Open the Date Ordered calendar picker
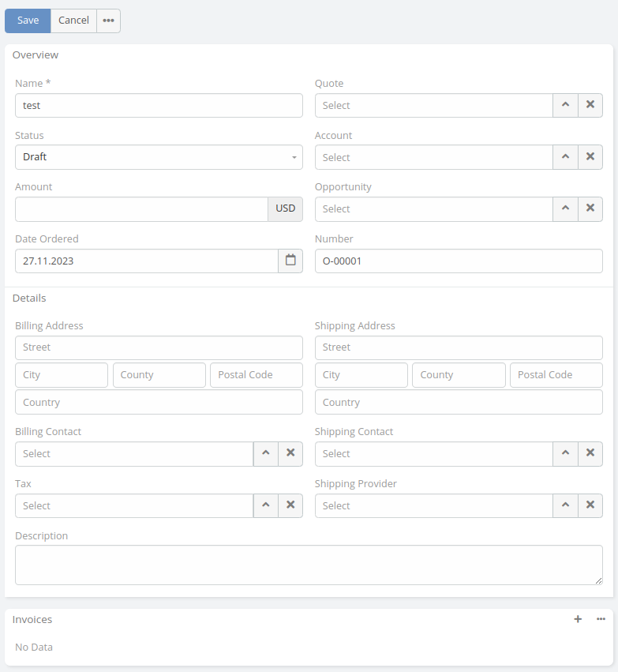 290,261
